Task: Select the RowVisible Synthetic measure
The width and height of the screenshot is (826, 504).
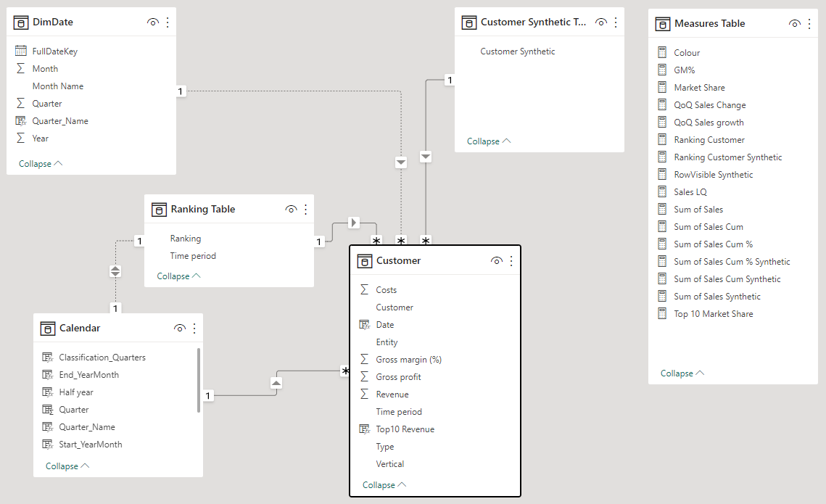Action: tap(714, 174)
